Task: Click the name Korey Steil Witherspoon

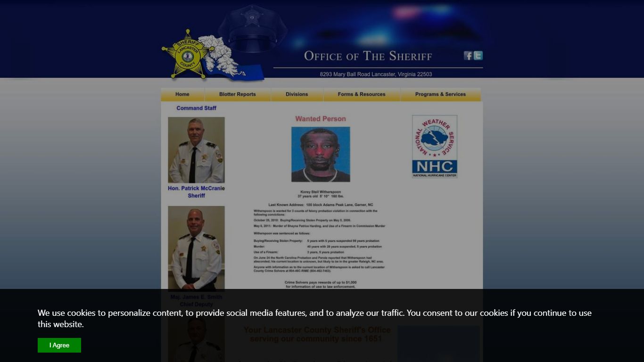Action: click(321, 192)
